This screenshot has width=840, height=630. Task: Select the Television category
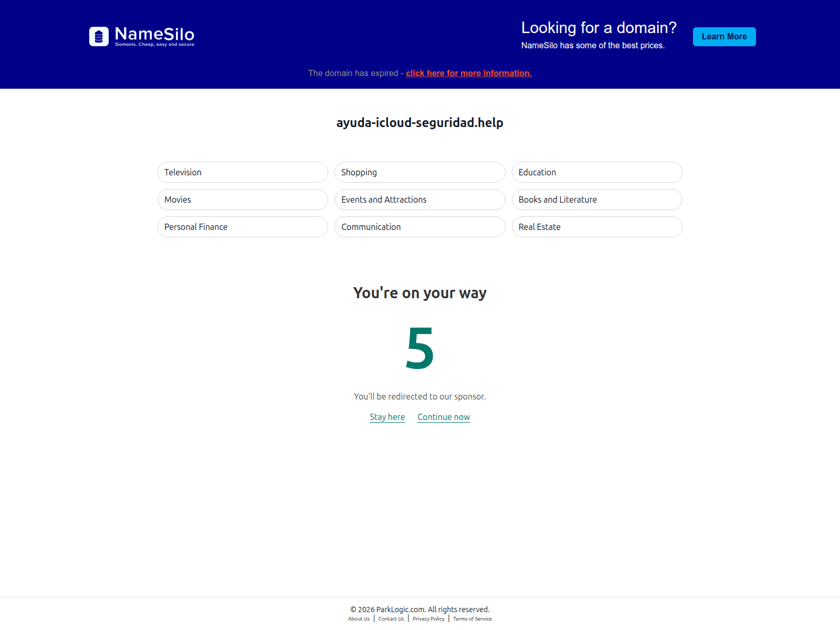point(243,172)
